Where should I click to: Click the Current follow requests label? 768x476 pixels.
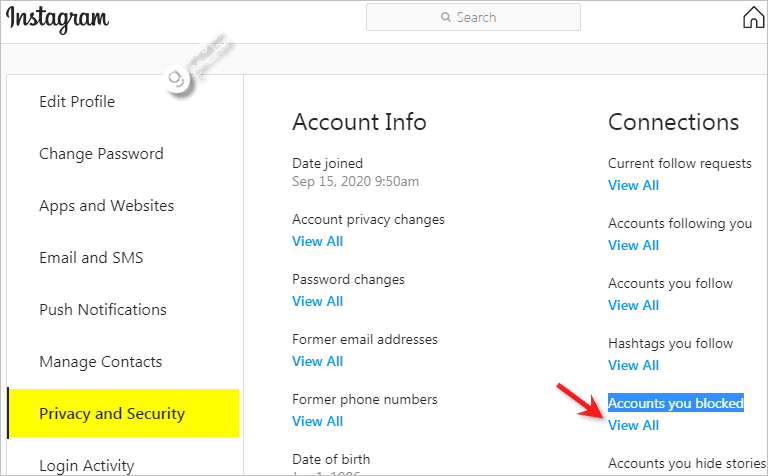[x=679, y=164]
